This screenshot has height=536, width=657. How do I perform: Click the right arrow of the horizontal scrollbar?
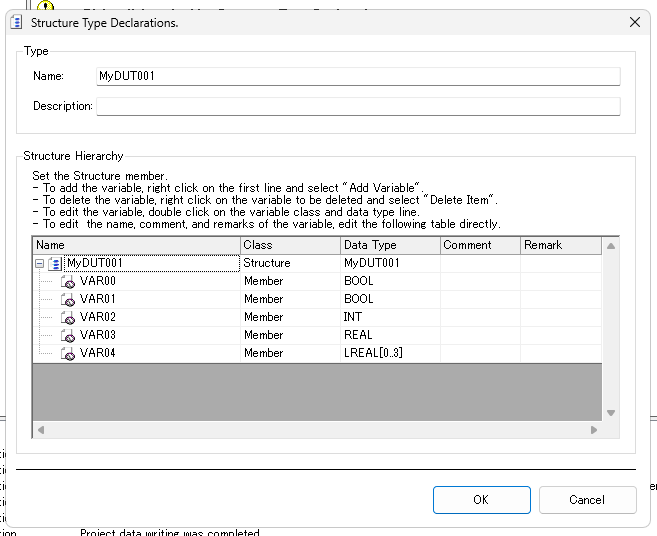pyautogui.click(x=594, y=430)
